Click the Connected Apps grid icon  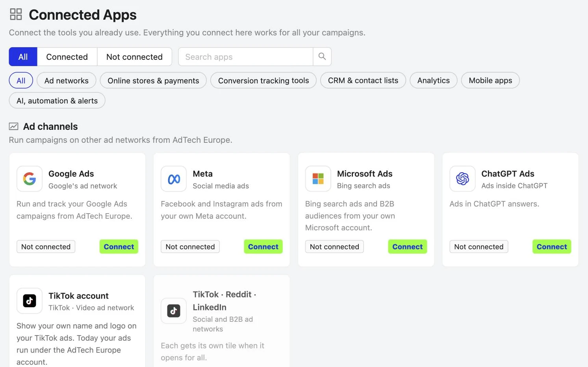point(16,15)
